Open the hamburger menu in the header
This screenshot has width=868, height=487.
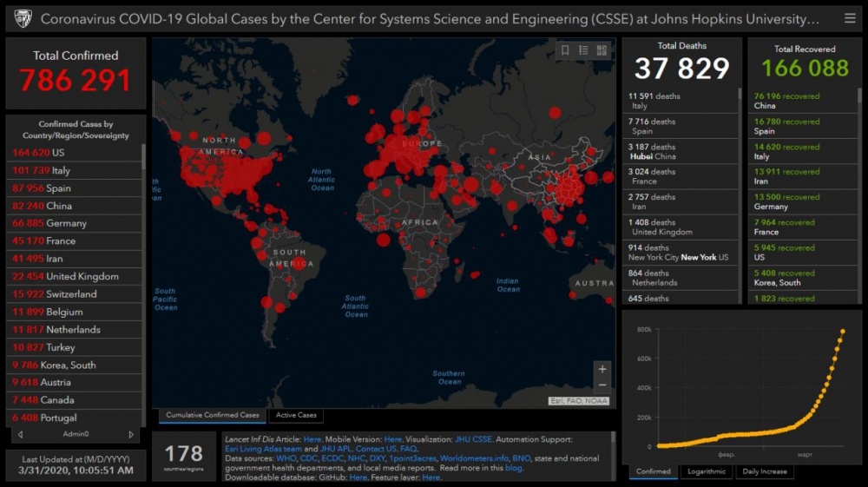point(850,18)
